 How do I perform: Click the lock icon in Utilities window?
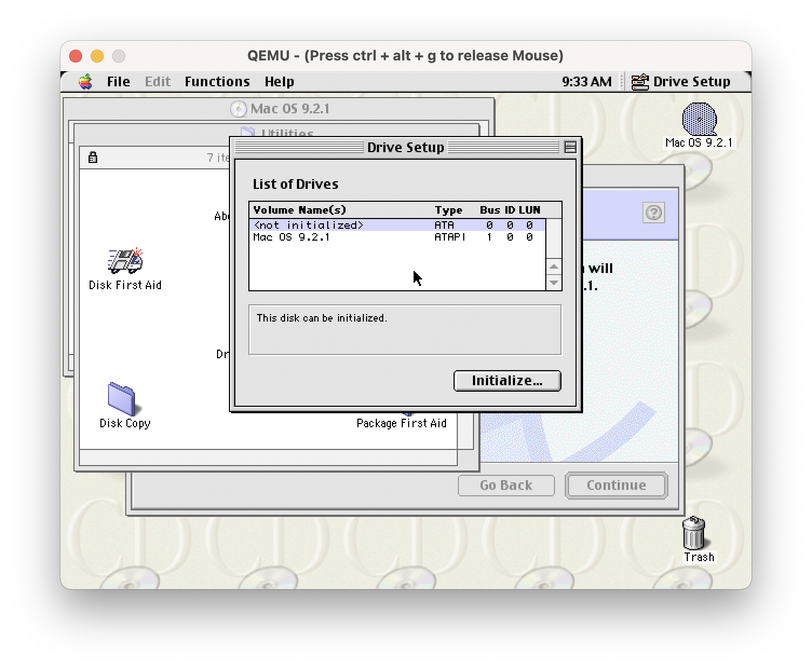tap(93, 158)
